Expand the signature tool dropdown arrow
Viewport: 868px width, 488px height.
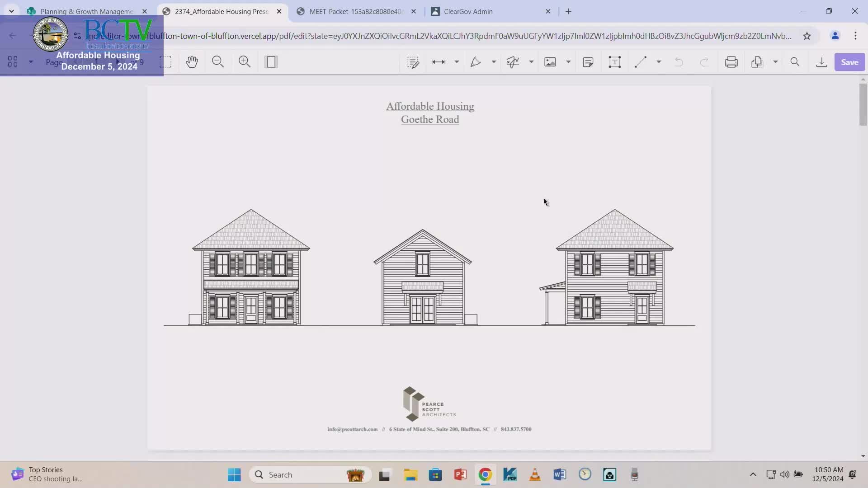[x=531, y=62]
